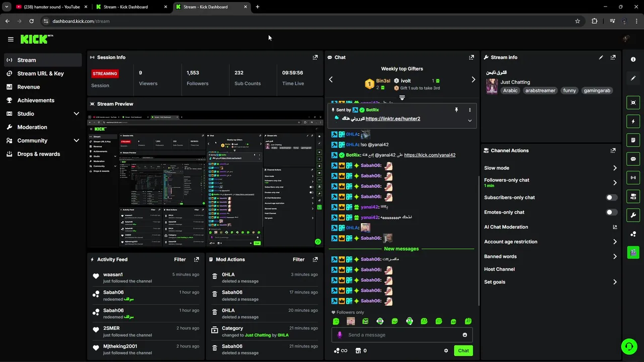This screenshot has width=644, height=362.
Task: Edit stream info with the pencil icon
Action: point(601,57)
